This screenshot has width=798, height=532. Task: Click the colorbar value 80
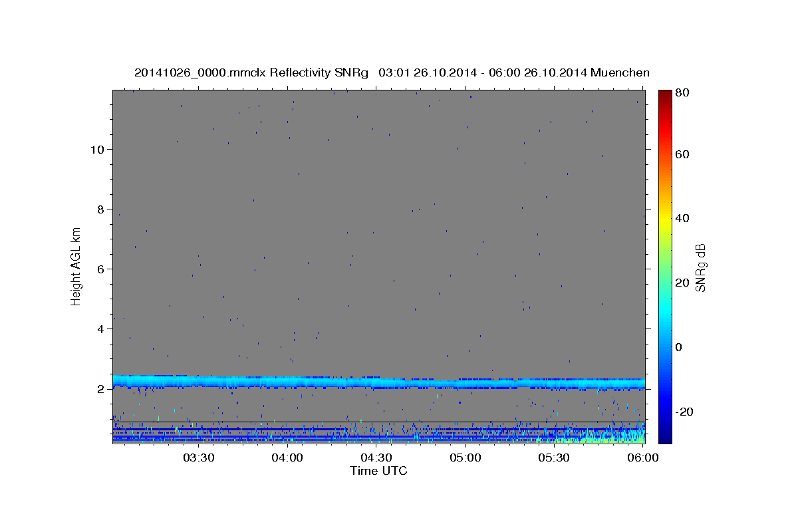point(681,93)
